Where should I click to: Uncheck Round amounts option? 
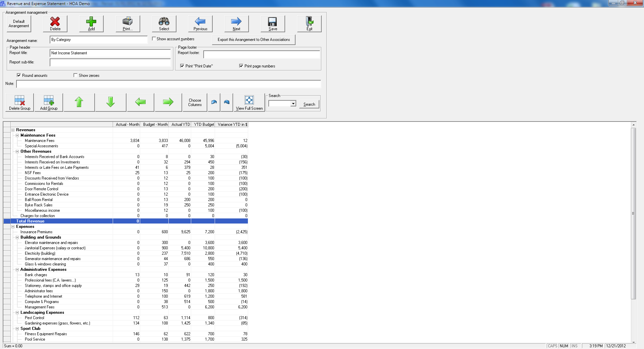click(x=19, y=75)
